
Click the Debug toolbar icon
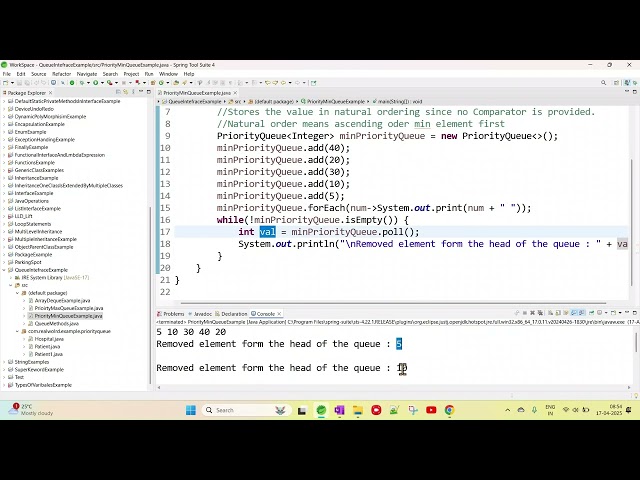(x=82, y=83)
